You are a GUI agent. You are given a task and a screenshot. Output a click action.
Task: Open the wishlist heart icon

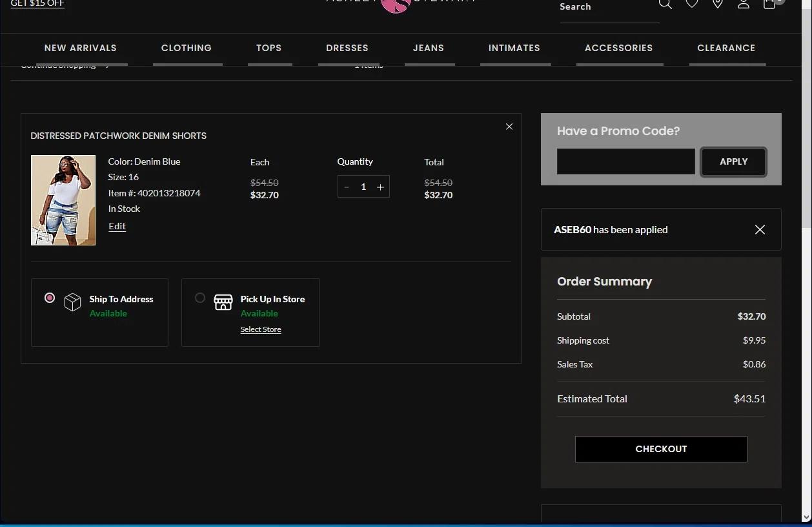[x=692, y=4]
